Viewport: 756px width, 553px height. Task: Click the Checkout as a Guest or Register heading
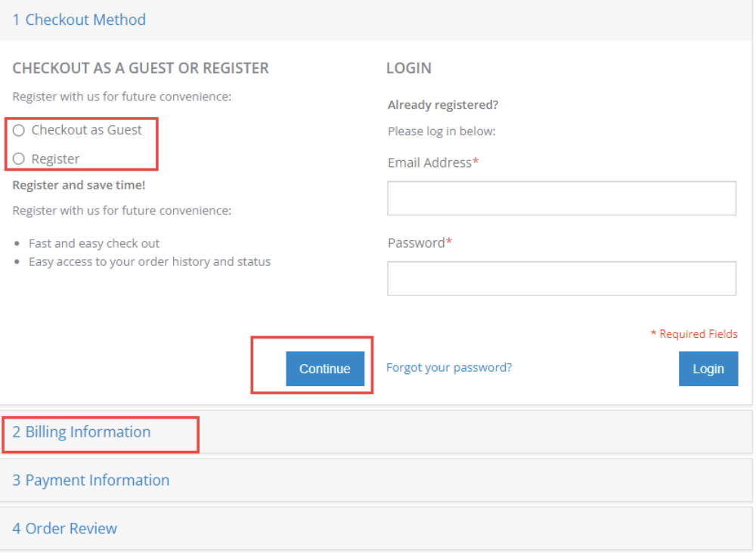point(141,68)
